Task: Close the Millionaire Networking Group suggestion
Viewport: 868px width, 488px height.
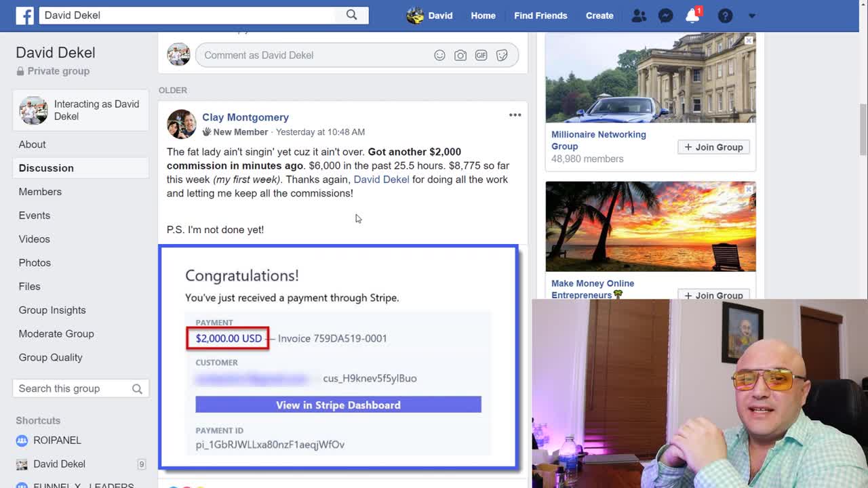Action: tap(749, 41)
